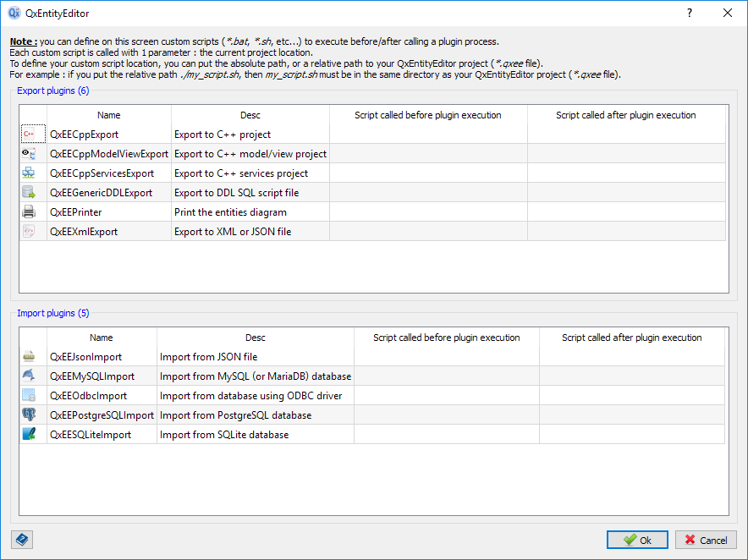Image resolution: width=748 pixels, height=560 pixels.
Task: Select the QxEEPostgreSQLImport elephant icon
Action: click(29, 415)
